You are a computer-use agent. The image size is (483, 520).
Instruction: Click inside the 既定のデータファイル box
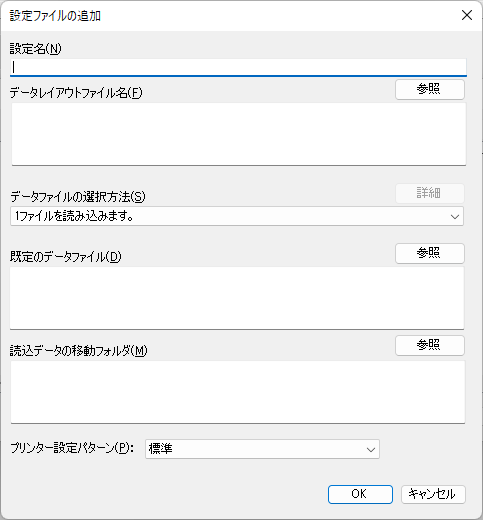coord(237,298)
